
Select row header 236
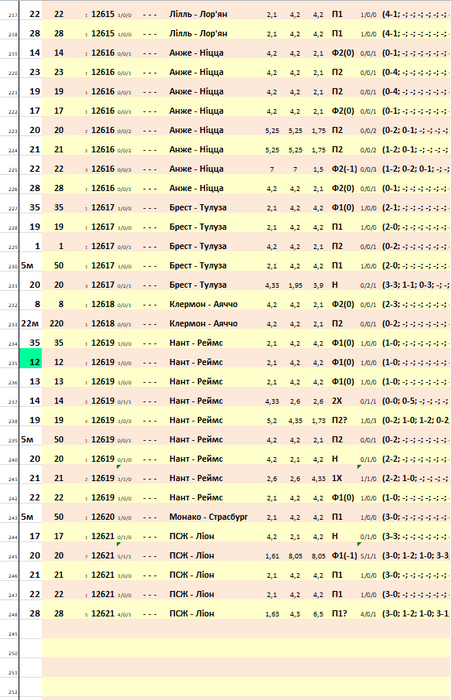click(x=13, y=383)
